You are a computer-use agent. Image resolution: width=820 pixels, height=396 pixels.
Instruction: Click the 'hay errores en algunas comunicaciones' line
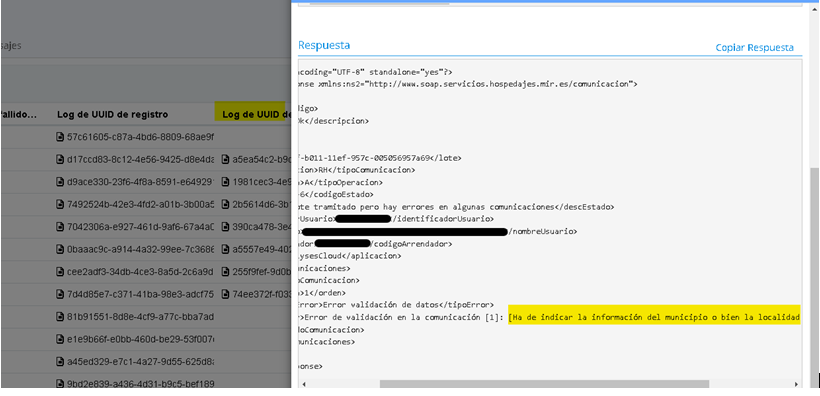pos(455,207)
